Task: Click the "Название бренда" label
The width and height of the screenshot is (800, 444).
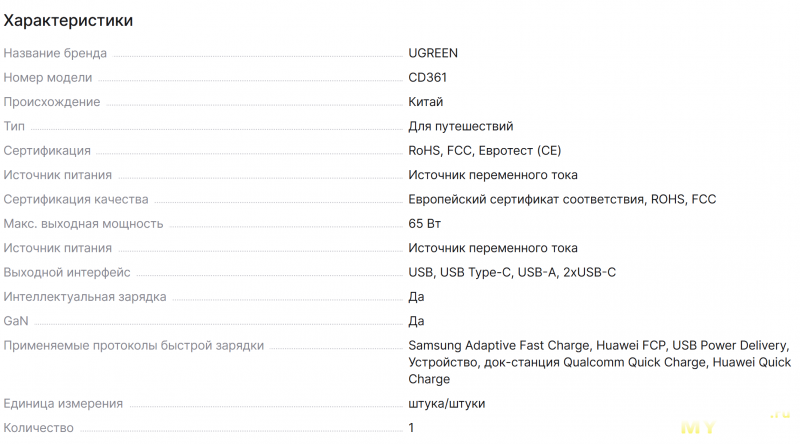Action: [55, 53]
